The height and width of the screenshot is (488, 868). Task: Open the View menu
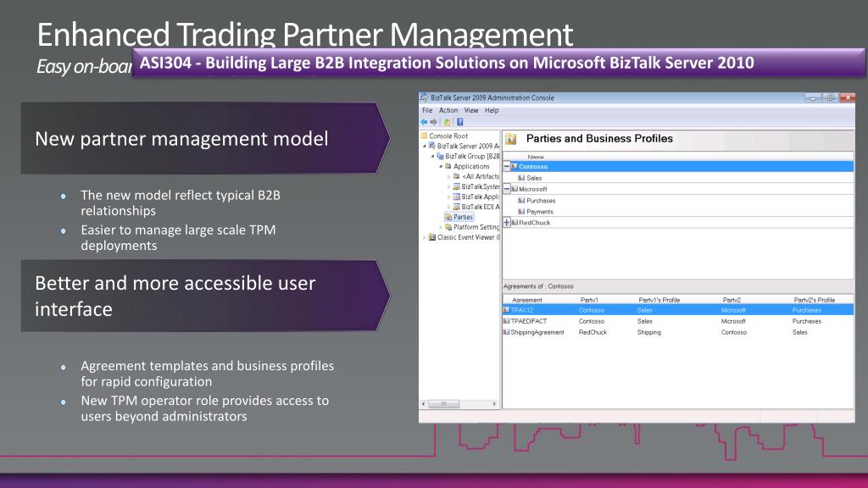point(471,111)
